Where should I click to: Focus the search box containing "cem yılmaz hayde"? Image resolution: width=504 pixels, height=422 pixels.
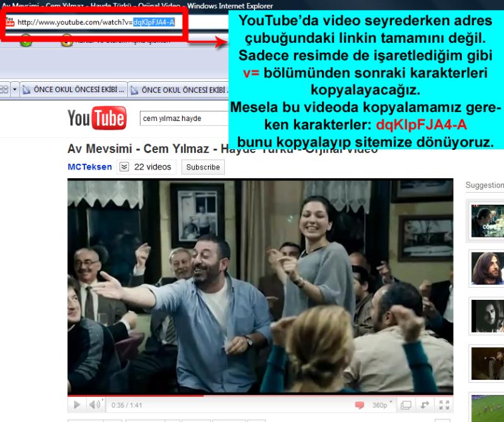(184, 118)
